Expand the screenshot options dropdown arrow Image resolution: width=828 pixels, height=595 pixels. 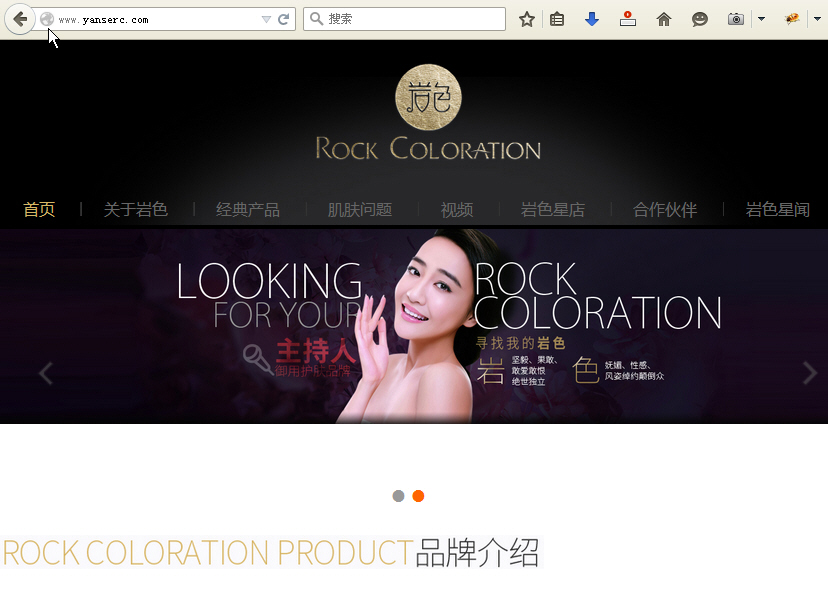(761, 19)
